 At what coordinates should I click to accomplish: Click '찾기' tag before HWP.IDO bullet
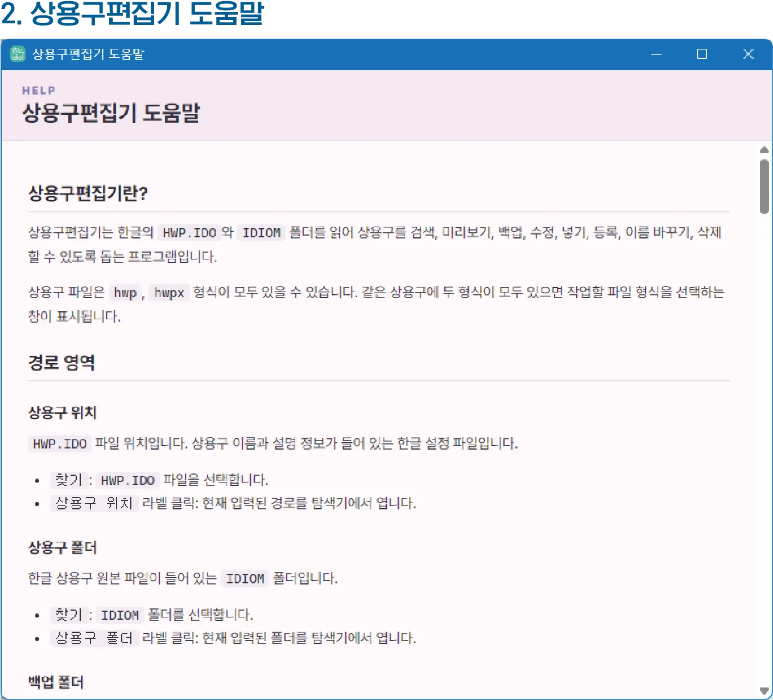[x=69, y=480]
